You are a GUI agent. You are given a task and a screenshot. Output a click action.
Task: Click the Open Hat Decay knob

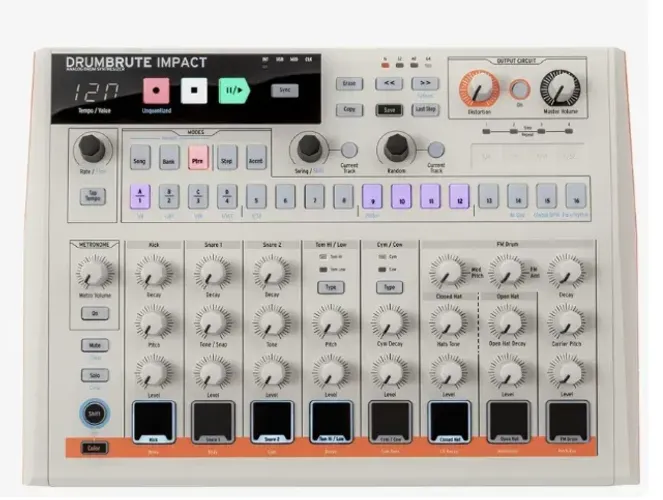pos(507,322)
